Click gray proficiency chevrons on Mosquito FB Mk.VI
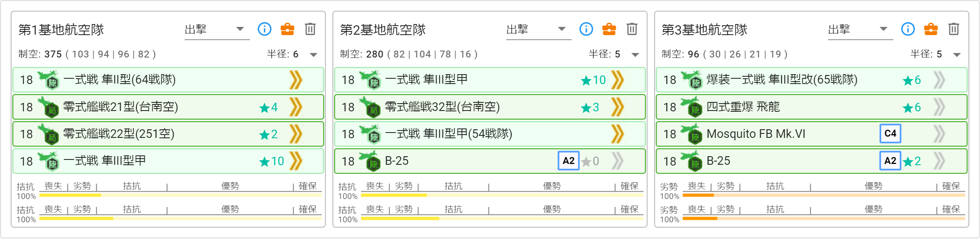This screenshot has width=980, height=239. point(939,134)
